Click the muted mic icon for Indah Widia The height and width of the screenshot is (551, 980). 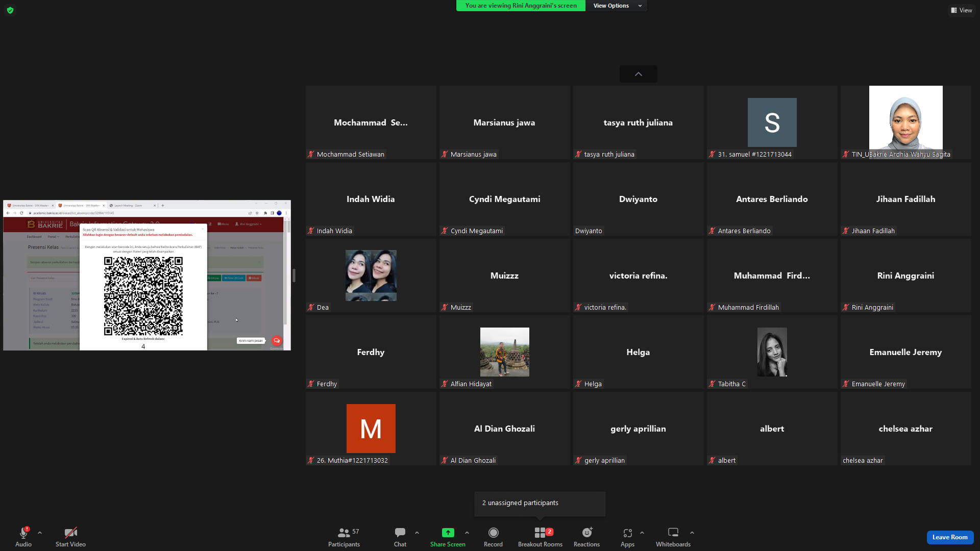coord(311,231)
